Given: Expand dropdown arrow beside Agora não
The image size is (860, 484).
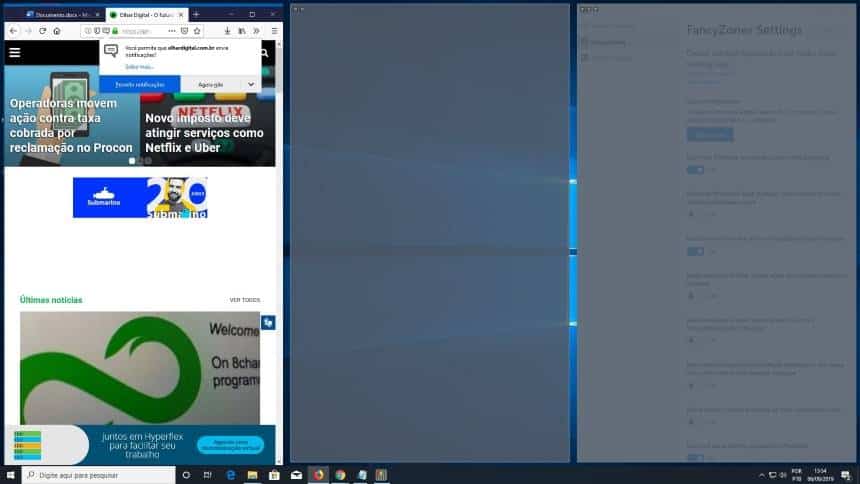Looking at the screenshot, I should pyautogui.click(x=251, y=85).
